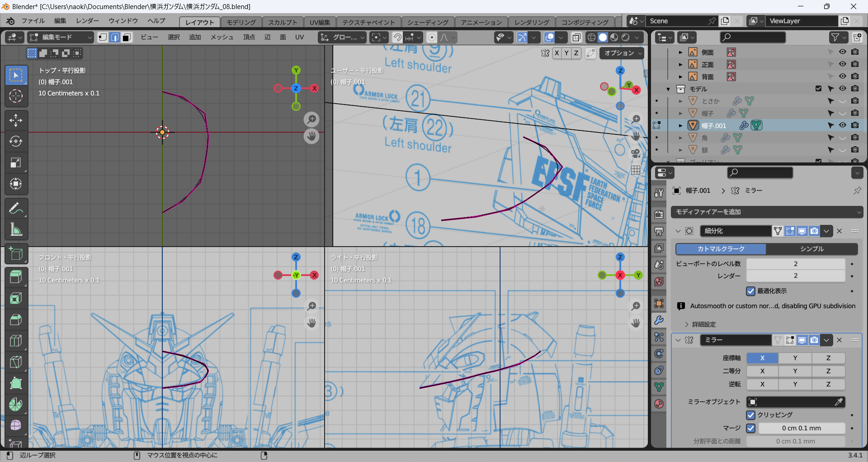868x462 pixels.
Task: Click the マージ distance value field
Action: pos(801,428)
